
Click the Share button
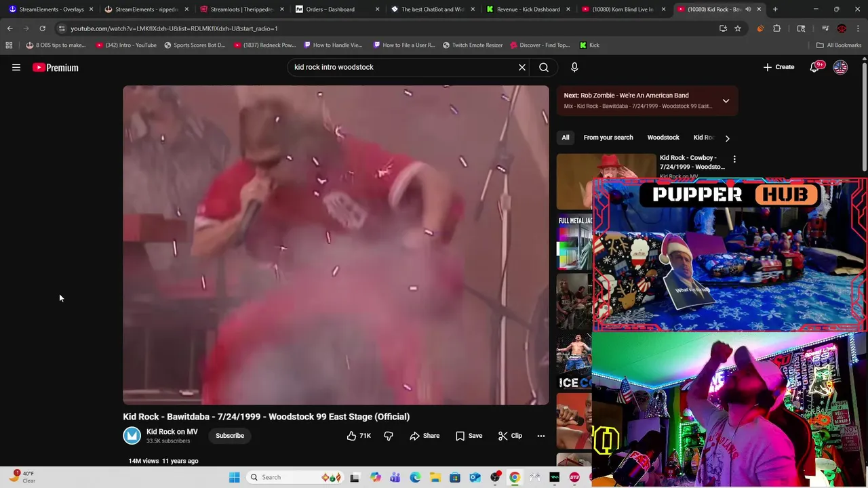click(x=425, y=436)
